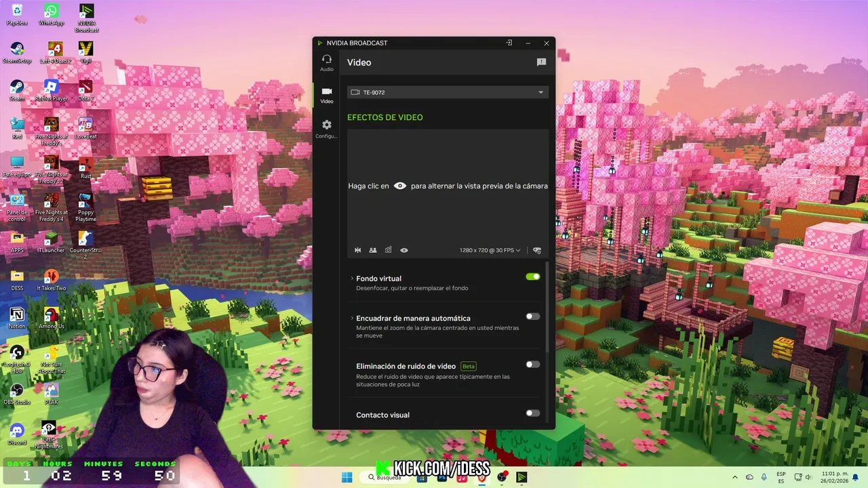Enable Eliminación de ruido de video toggle
The width and height of the screenshot is (868, 488).
point(533,365)
